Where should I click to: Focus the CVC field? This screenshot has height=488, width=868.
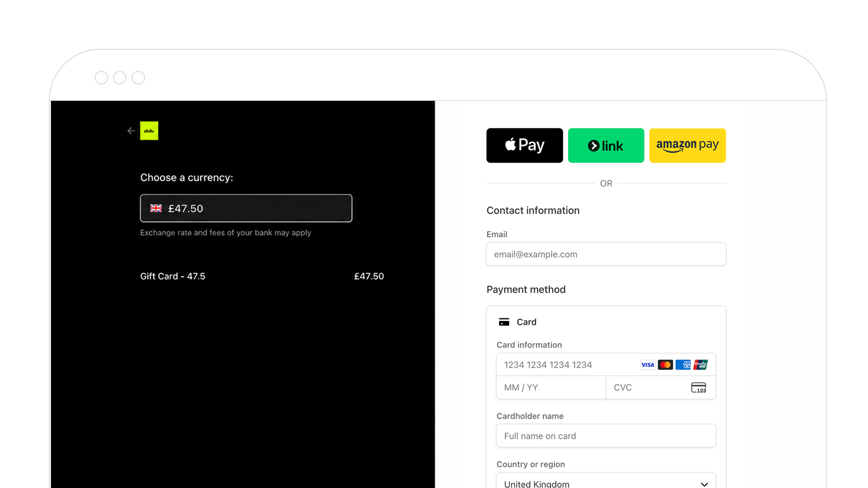click(661, 388)
